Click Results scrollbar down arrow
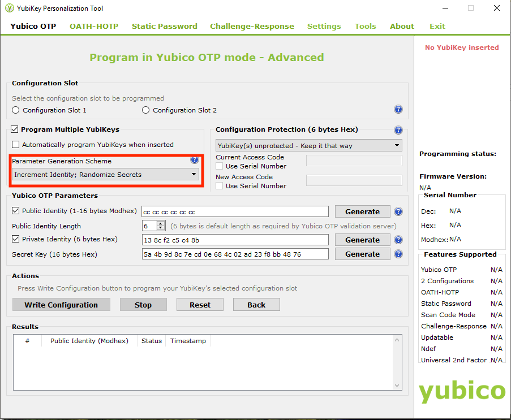 (x=397, y=385)
